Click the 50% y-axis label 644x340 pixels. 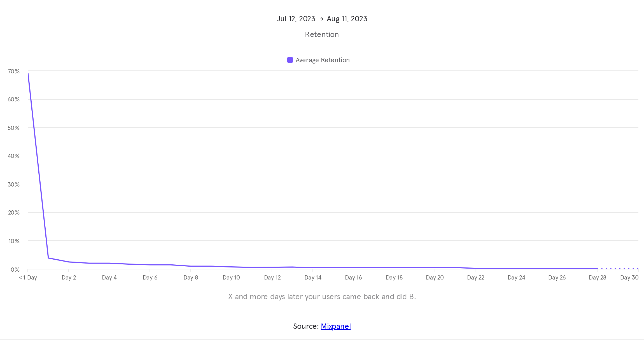point(14,128)
